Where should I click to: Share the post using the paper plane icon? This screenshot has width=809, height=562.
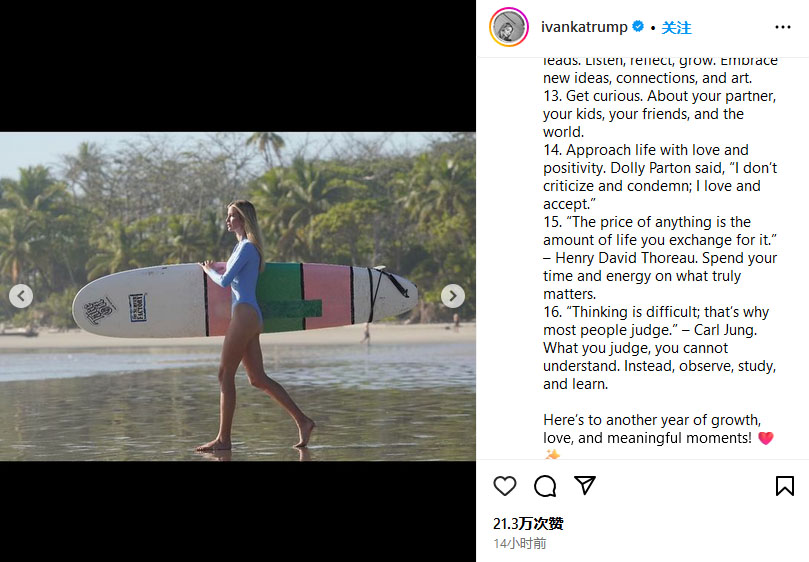(x=585, y=485)
